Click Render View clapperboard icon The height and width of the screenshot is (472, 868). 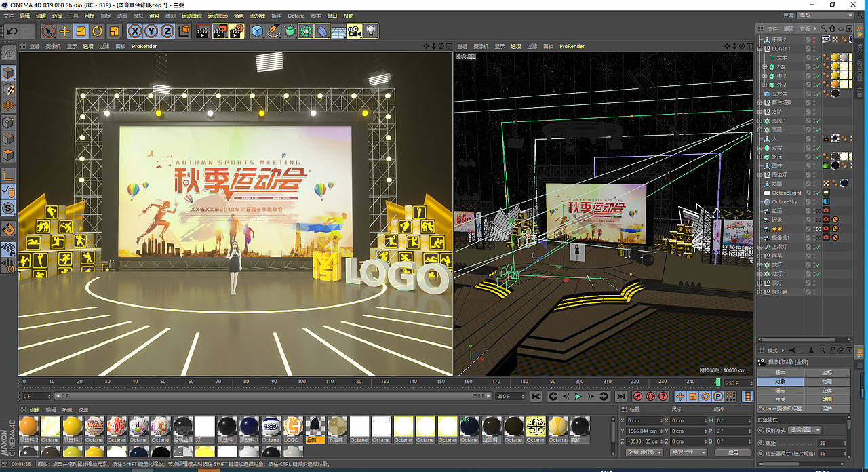coord(203,31)
